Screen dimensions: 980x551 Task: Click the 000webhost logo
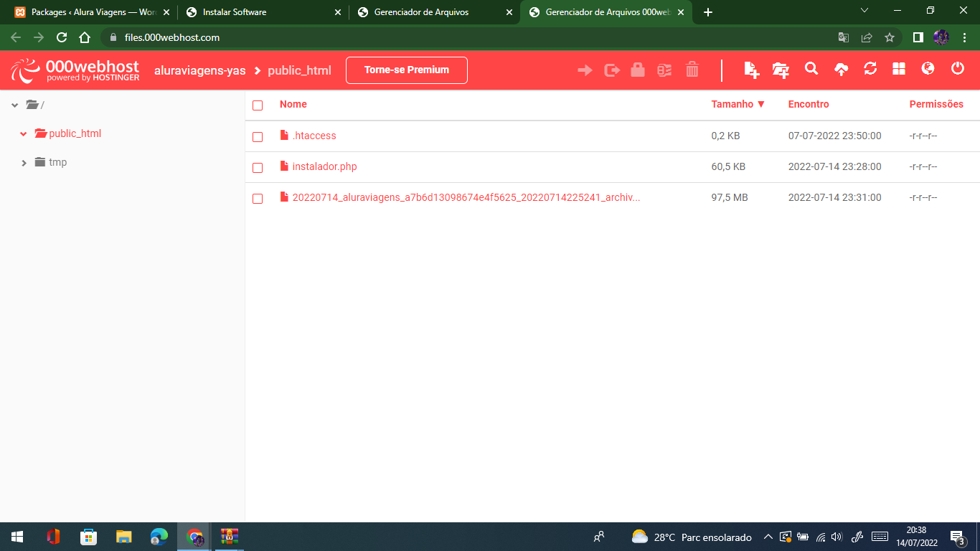click(75, 70)
